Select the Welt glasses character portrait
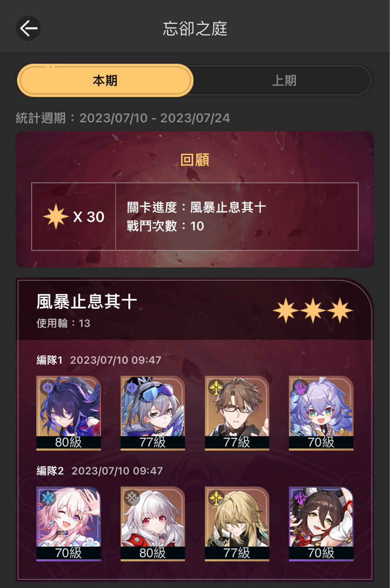 (x=237, y=413)
